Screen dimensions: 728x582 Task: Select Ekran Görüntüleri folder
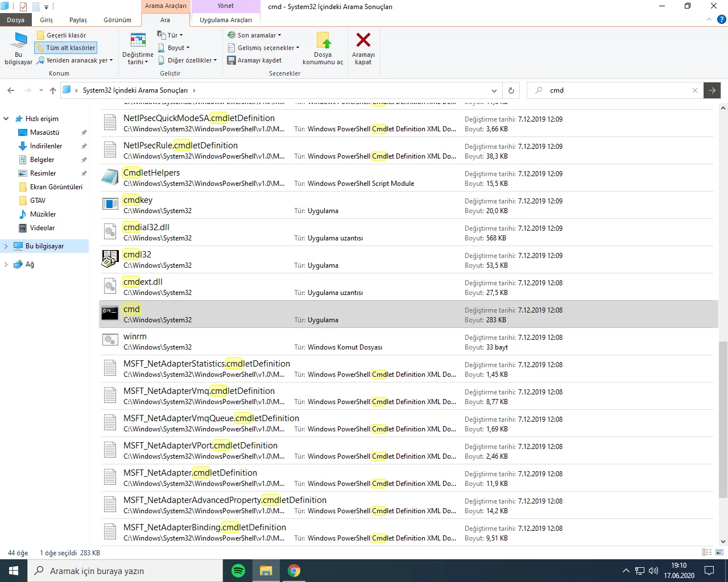click(56, 187)
